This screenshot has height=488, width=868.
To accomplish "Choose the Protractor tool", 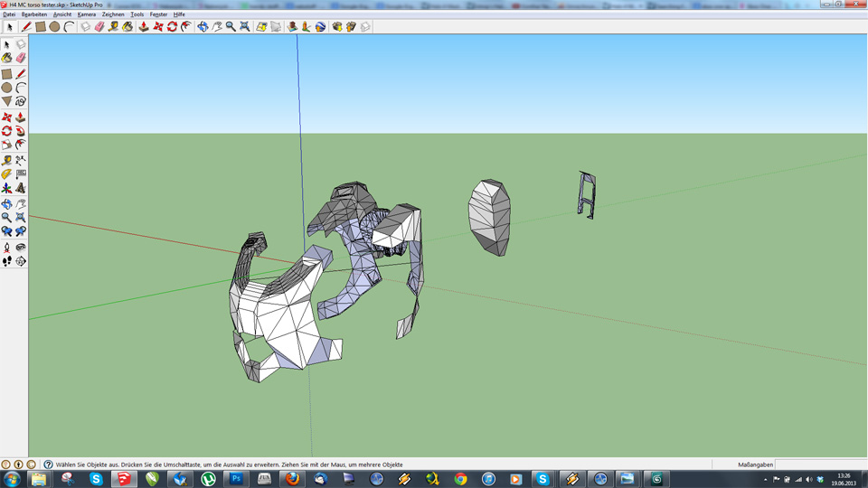I will point(6,174).
